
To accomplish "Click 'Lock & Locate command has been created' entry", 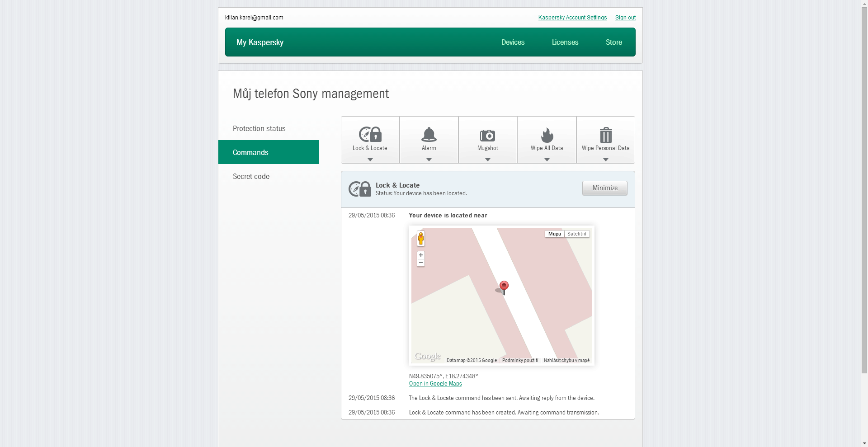I will (x=504, y=413).
